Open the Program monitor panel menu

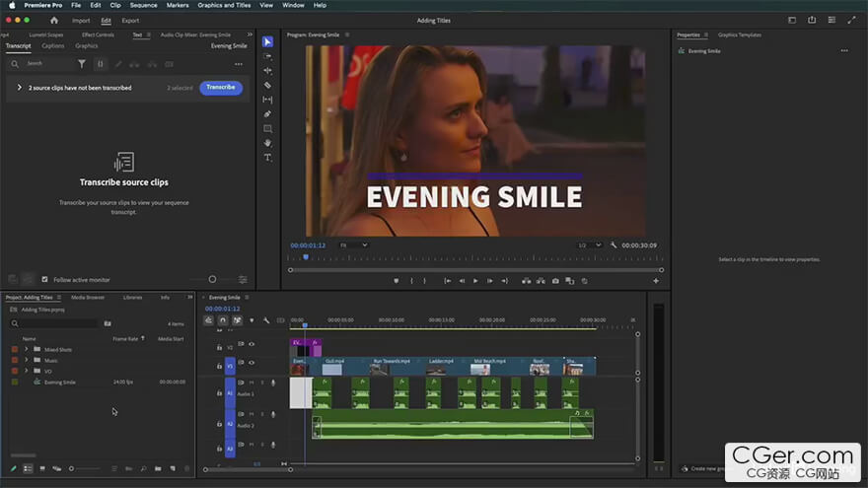point(347,35)
